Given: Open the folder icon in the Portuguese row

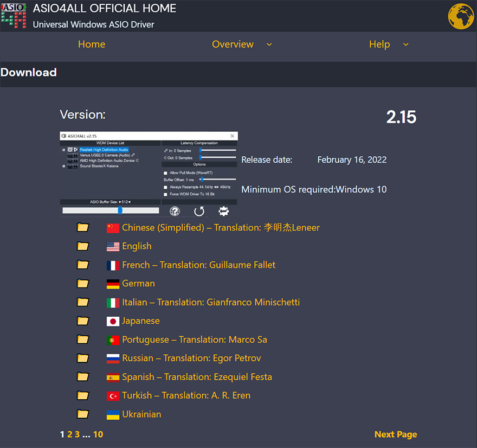Looking at the screenshot, I should (x=83, y=340).
